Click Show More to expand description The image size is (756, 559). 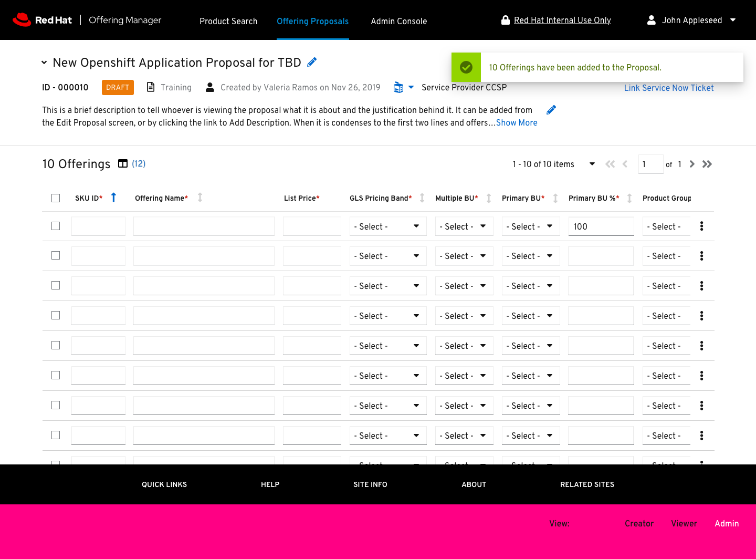point(517,122)
